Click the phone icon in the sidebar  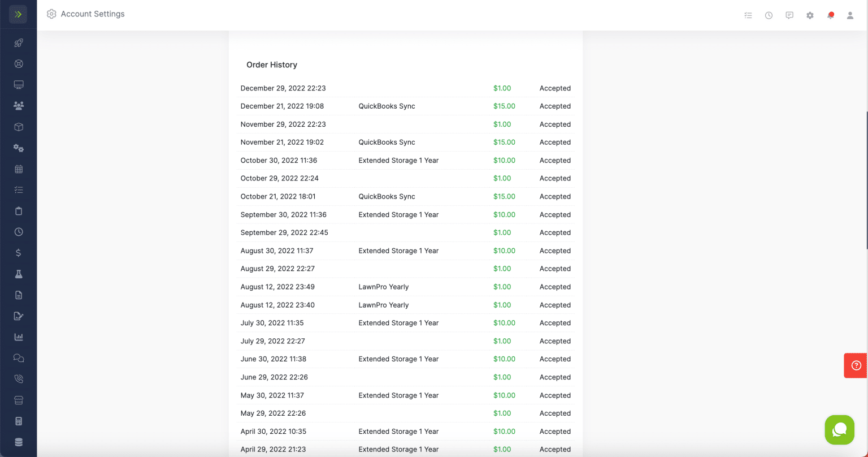18,378
